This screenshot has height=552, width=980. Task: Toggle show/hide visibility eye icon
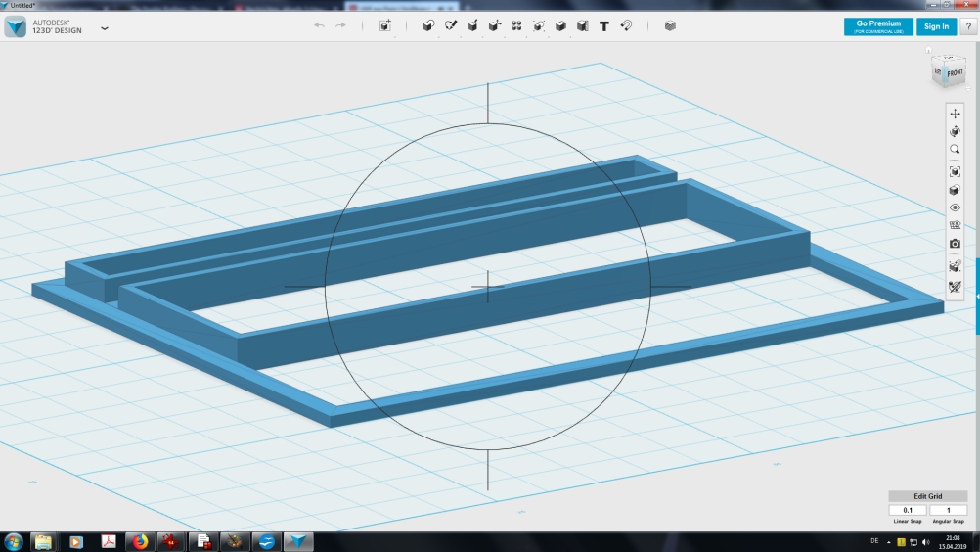coord(956,207)
